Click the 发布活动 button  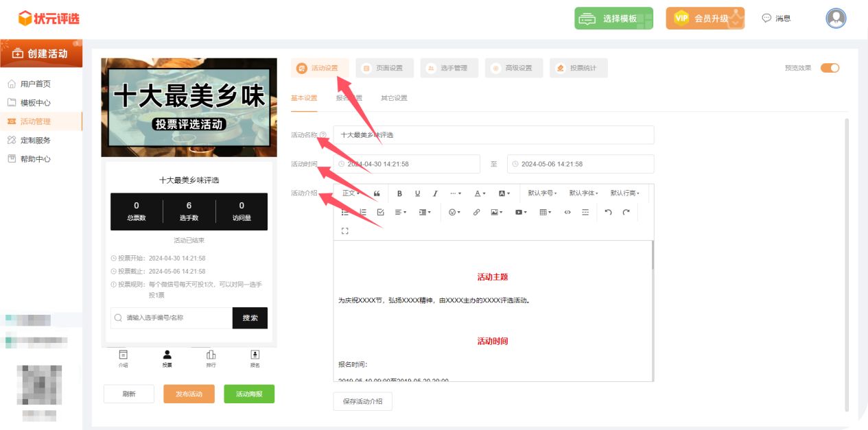tap(189, 394)
